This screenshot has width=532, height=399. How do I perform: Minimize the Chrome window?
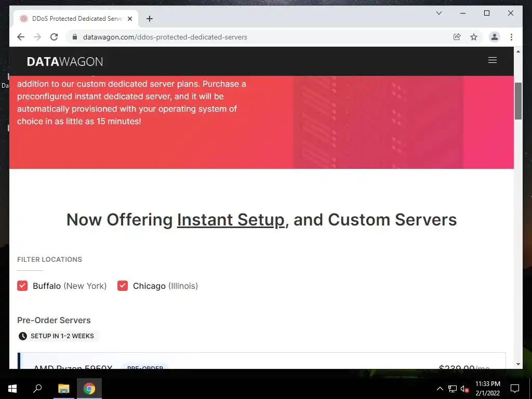pos(463,13)
